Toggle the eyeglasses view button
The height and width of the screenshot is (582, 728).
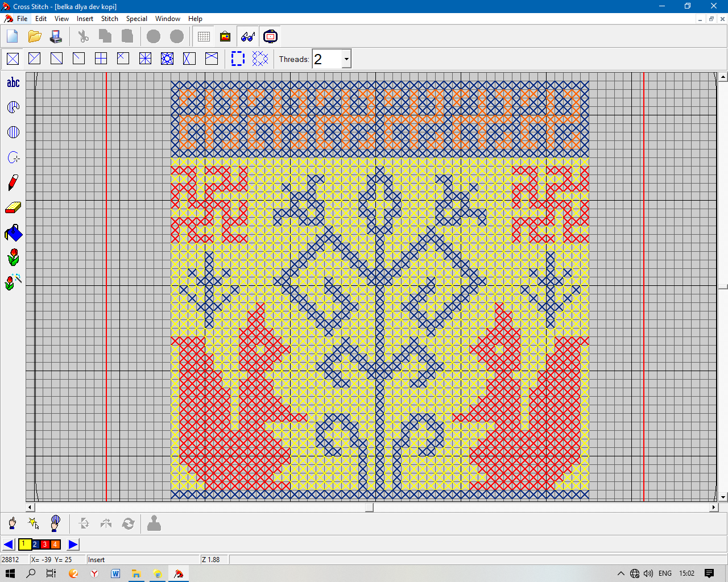[248, 37]
